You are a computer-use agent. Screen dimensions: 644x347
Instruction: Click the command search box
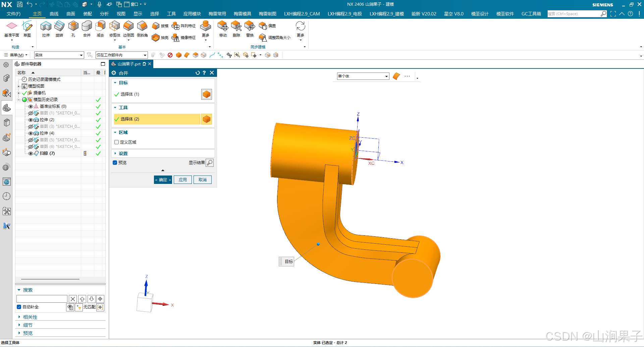coord(574,14)
